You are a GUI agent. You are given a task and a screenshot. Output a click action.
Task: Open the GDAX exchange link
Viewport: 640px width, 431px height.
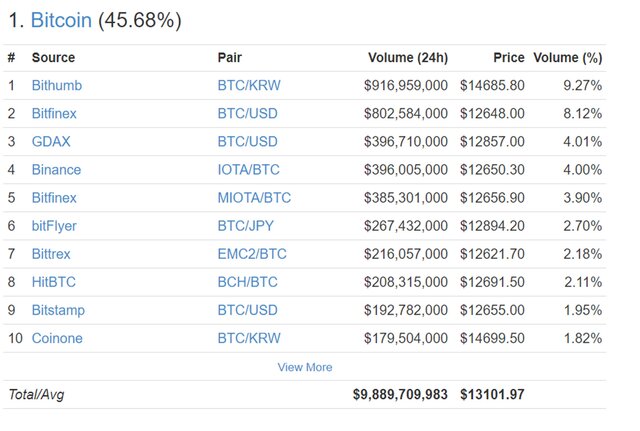[51, 142]
